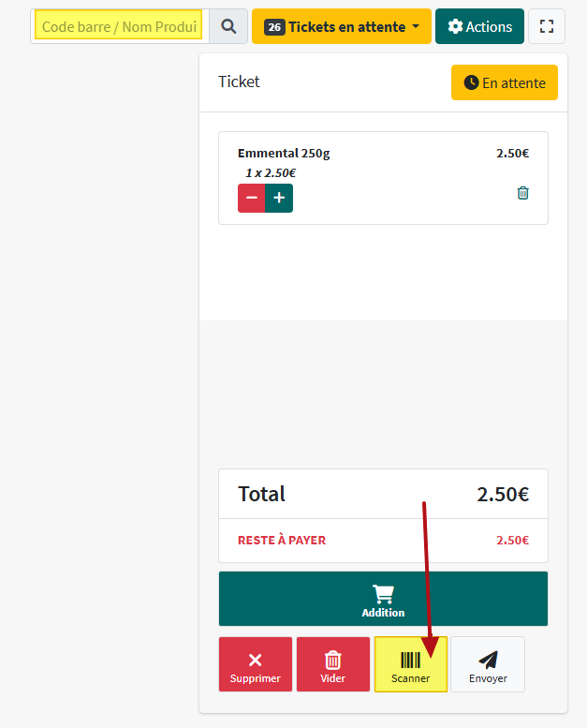This screenshot has height=728, width=587.
Task: Toggle fullscreen mode icon
Action: click(547, 26)
